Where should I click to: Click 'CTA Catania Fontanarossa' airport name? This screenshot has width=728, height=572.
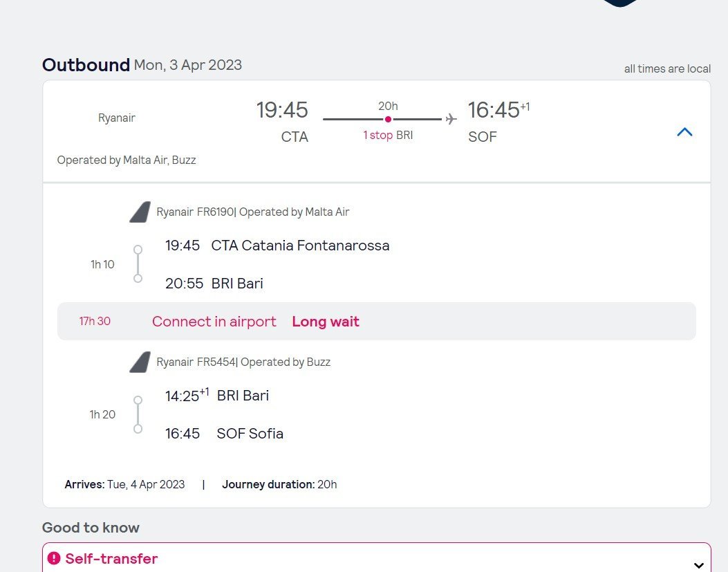tap(300, 246)
